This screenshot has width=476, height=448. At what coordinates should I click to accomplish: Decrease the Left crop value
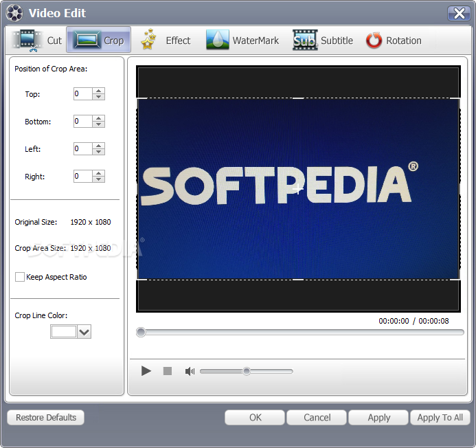pos(98,152)
